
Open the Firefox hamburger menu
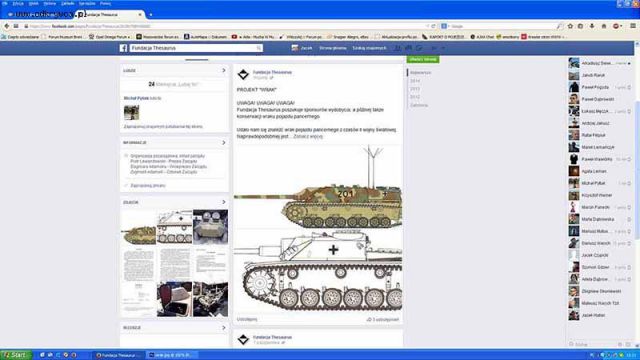coord(633,26)
